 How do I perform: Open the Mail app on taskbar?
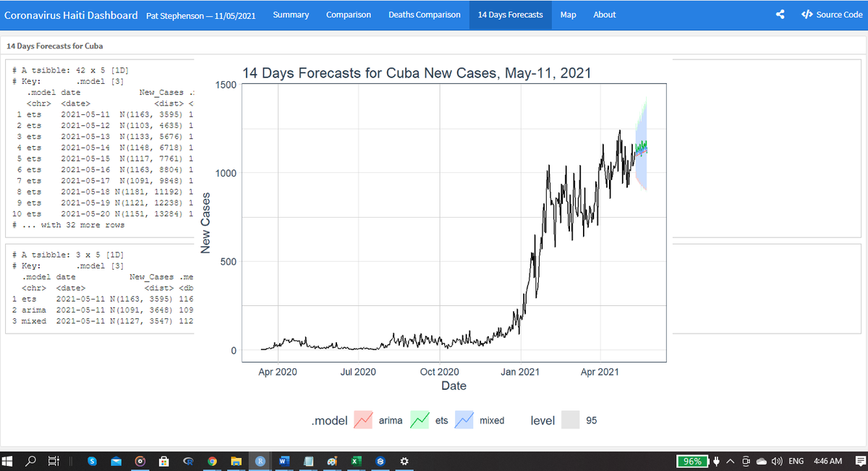[x=116, y=461]
